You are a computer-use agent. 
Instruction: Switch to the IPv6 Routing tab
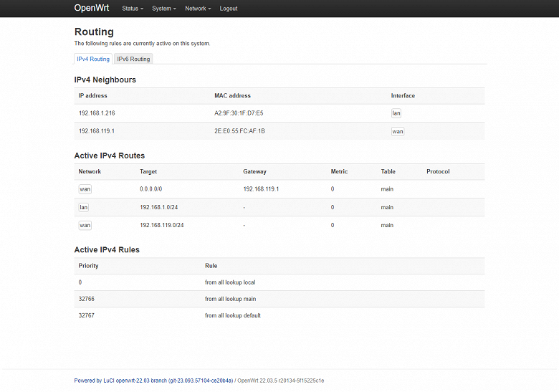pos(133,59)
